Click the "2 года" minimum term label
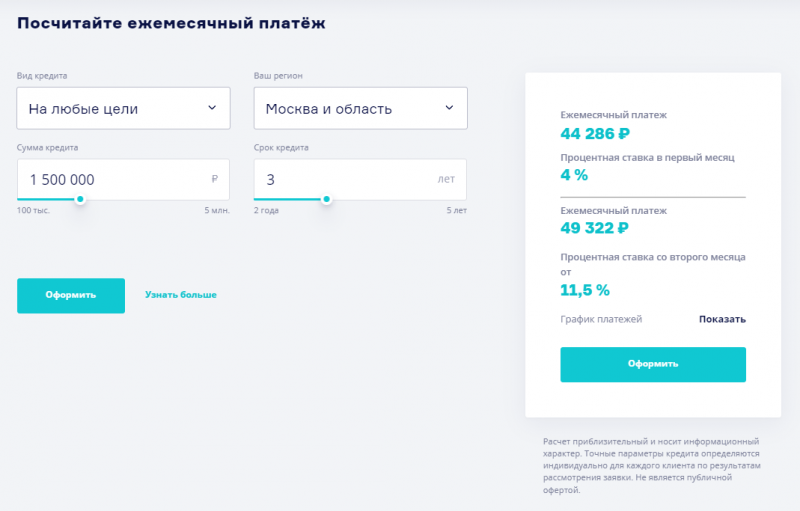This screenshot has width=800, height=511. tap(267, 212)
